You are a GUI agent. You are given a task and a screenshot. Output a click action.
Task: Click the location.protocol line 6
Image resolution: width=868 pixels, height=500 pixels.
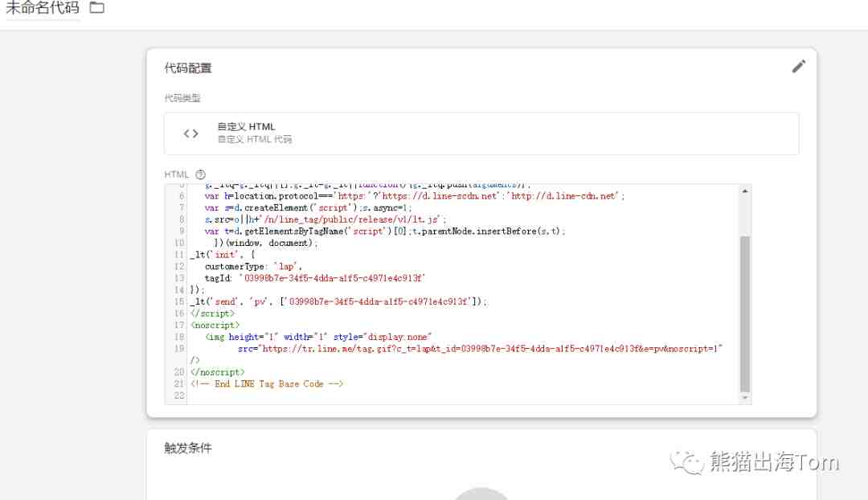coord(415,196)
